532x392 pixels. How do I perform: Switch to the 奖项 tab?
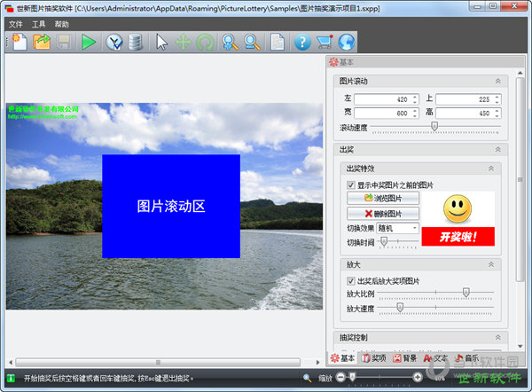pos(373,358)
